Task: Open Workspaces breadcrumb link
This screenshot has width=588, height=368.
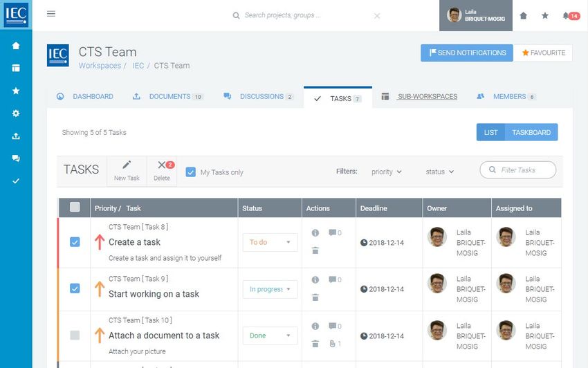Action: [100, 66]
